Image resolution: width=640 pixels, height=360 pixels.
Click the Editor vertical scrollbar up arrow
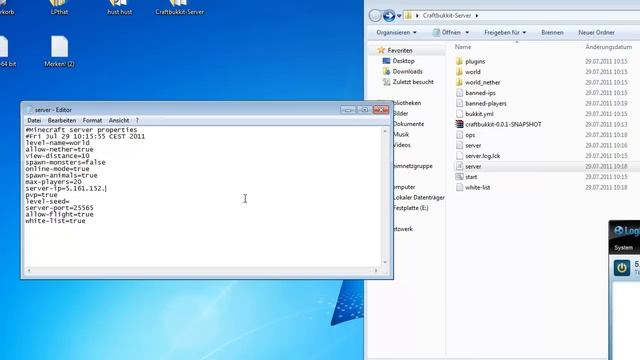pyautogui.click(x=385, y=131)
